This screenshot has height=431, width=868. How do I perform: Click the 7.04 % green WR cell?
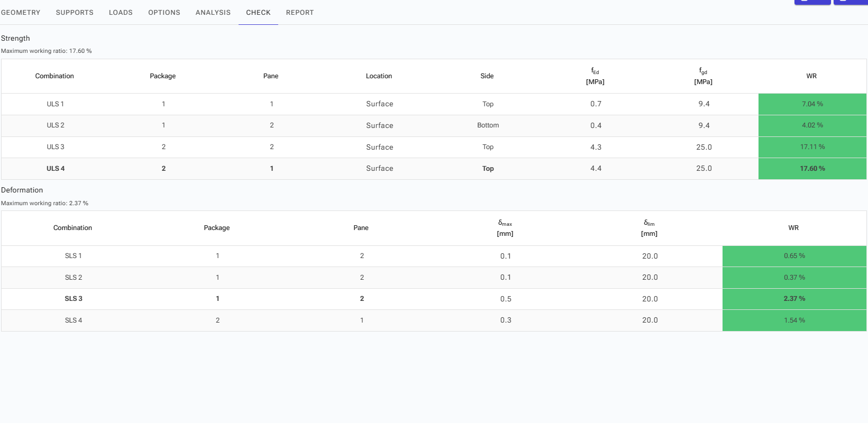click(812, 104)
